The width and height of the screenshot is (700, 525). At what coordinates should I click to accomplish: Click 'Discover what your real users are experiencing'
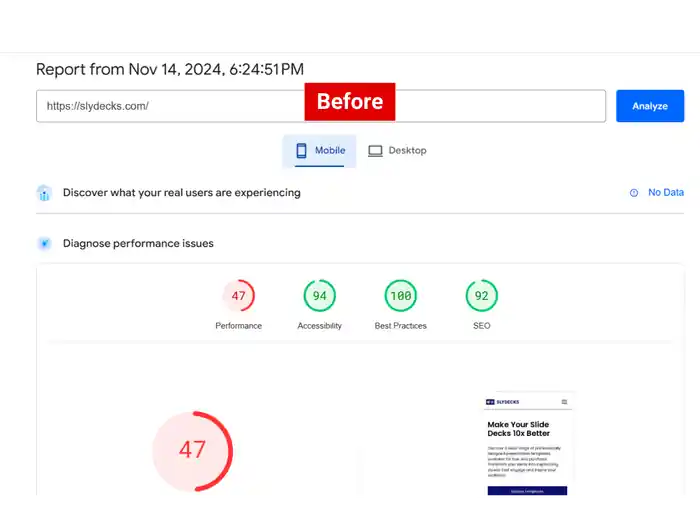click(x=182, y=192)
